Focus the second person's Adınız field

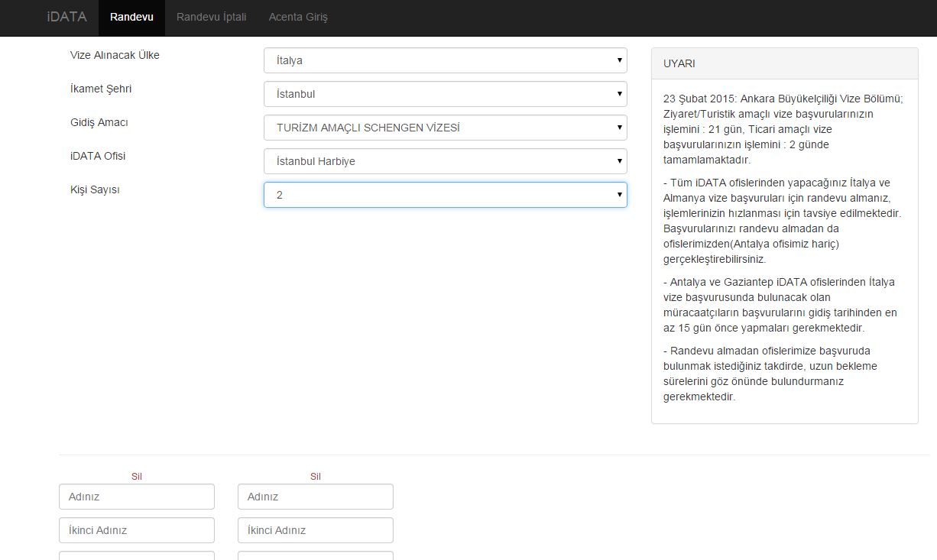pos(316,497)
